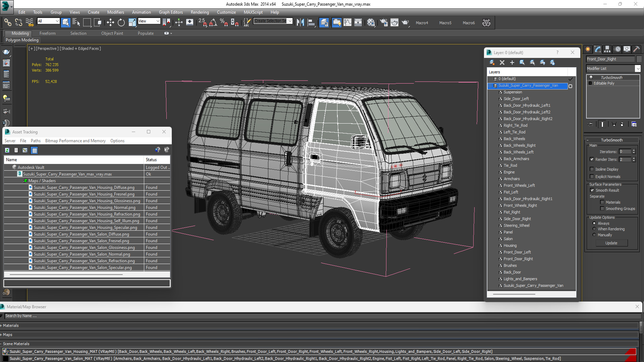The width and height of the screenshot is (644, 362).
Task: Open the Material Editor toolbar icon
Action: click(x=371, y=22)
